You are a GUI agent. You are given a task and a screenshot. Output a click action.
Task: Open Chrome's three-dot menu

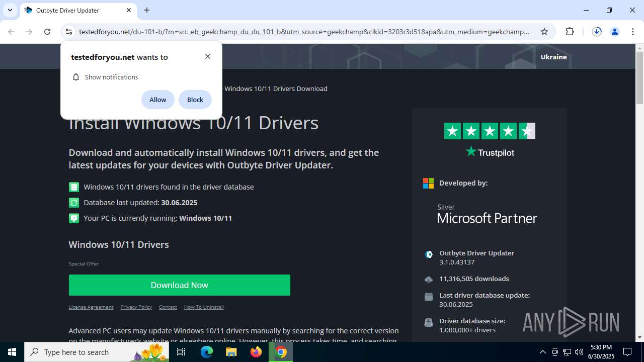(x=632, y=32)
